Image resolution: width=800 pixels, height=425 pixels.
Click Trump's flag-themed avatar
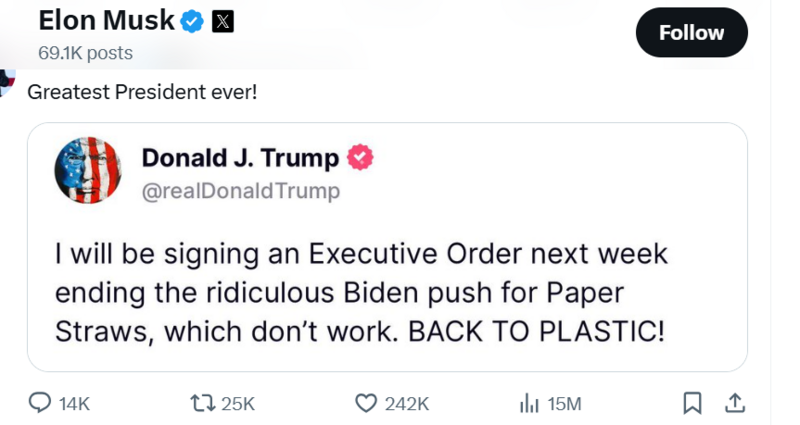[87, 170]
